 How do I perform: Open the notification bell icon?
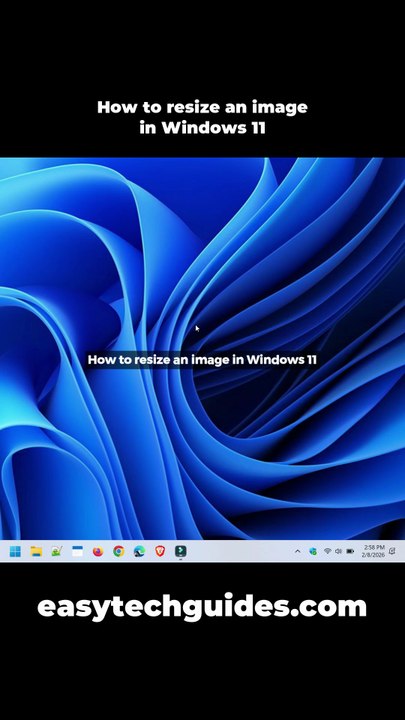pos(393,551)
